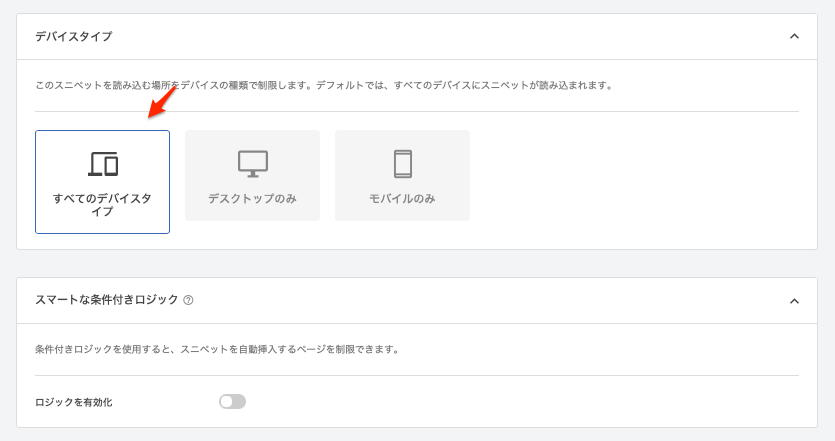Select the すべてのデバイスタイプ option card
The image size is (835, 441).
tap(102, 182)
